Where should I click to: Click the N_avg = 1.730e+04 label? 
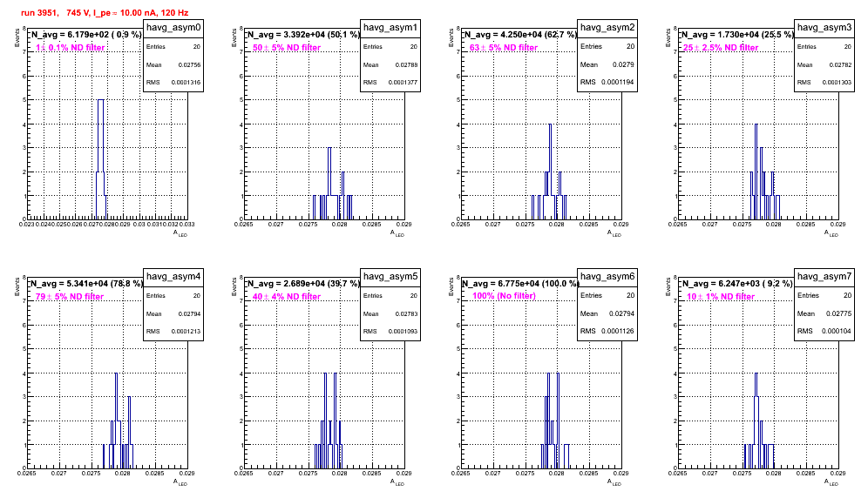tap(737, 34)
